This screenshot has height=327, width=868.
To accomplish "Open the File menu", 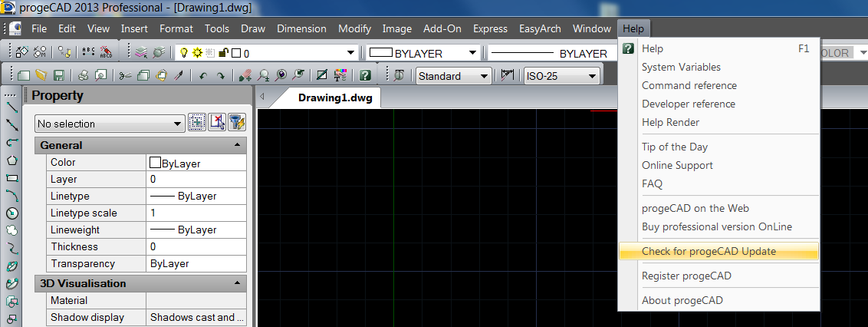I will point(39,29).
